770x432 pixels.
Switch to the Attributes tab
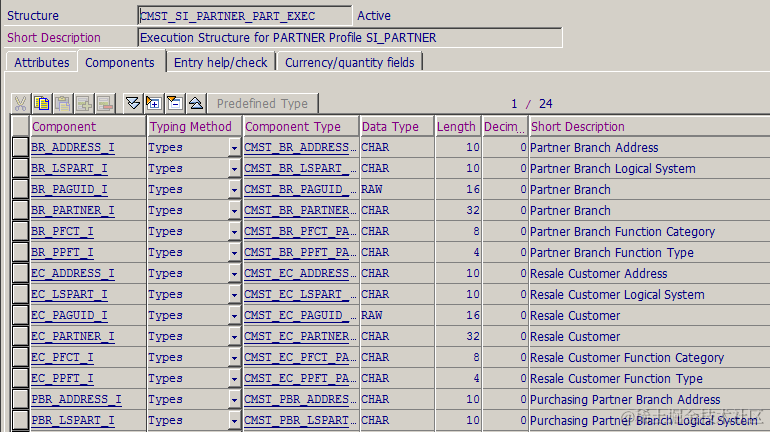pyautogui.click(x=42, y=62)
